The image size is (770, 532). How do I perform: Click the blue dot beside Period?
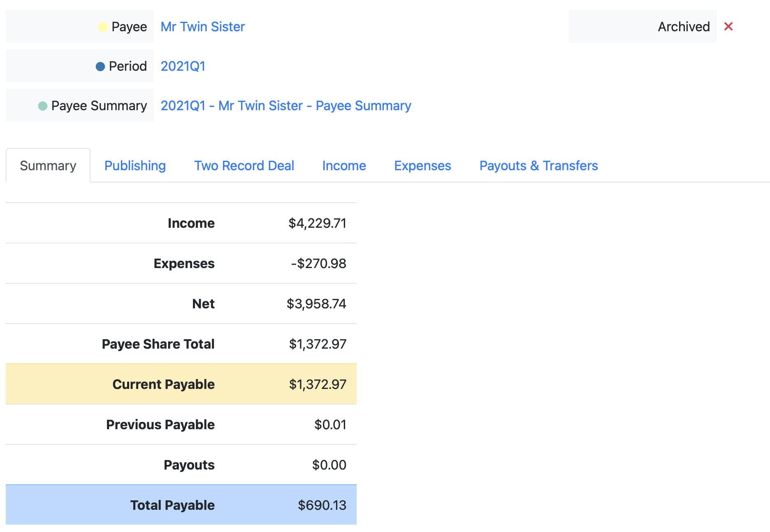100,67
